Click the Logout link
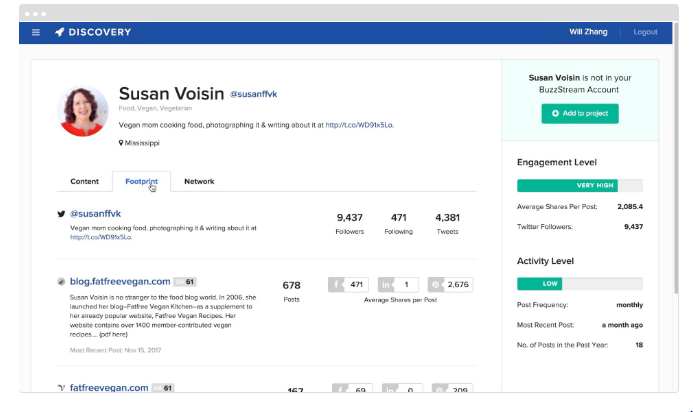This screenshot has height=412, width=693. (x=645, y=32)
